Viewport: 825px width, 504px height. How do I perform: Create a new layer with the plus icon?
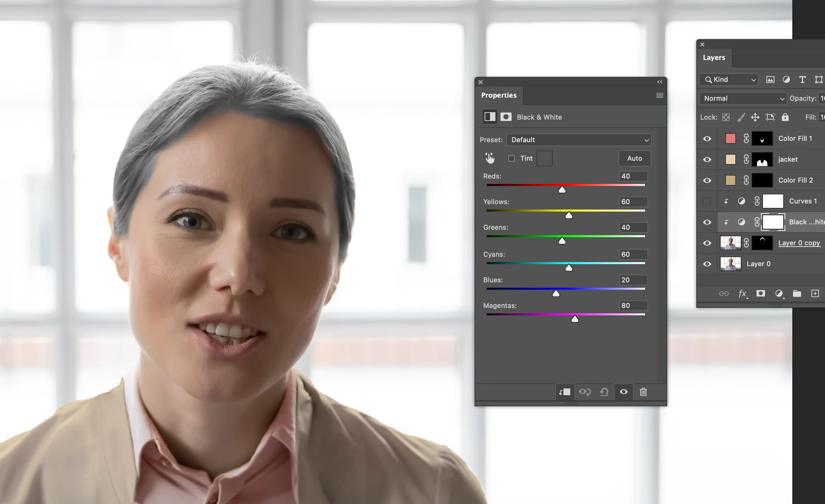[815, 293]
